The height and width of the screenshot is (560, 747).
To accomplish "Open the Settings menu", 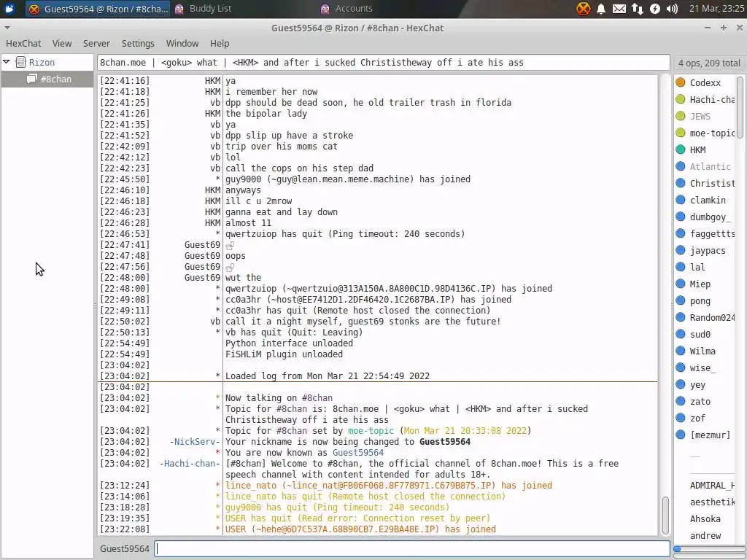I will [x=138, y=43].
